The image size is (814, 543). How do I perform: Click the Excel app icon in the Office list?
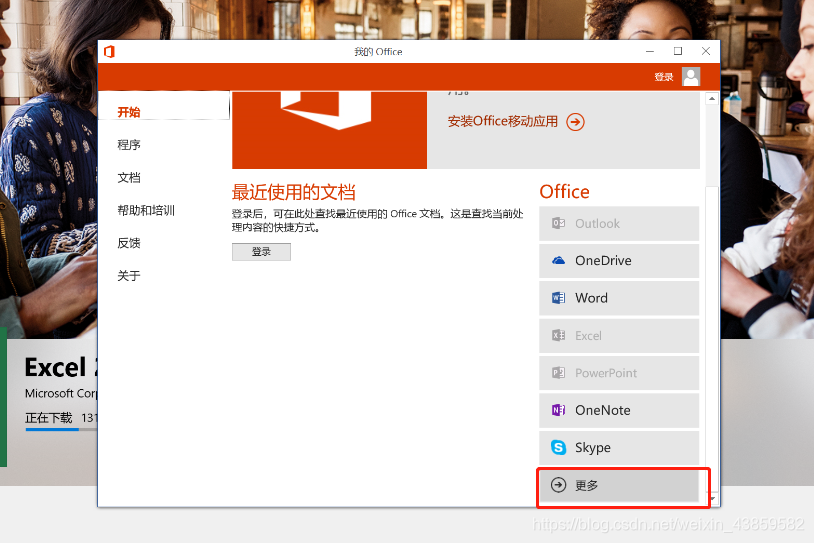(x=559, y=335)
